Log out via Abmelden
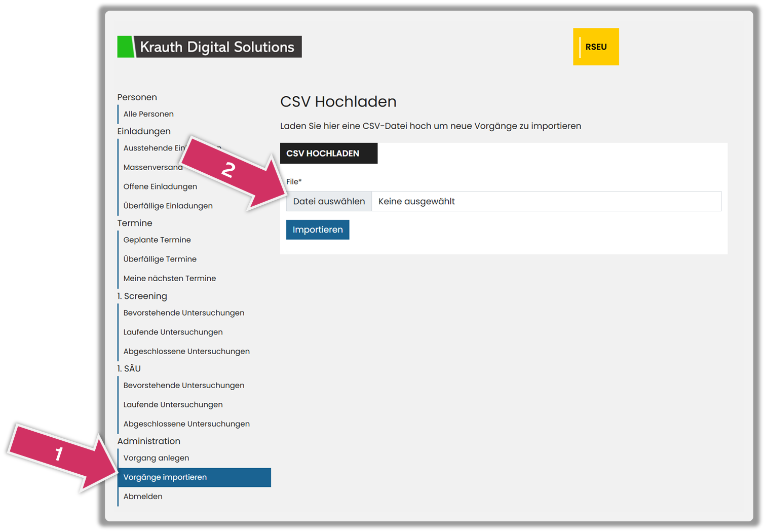 [143, 497]
